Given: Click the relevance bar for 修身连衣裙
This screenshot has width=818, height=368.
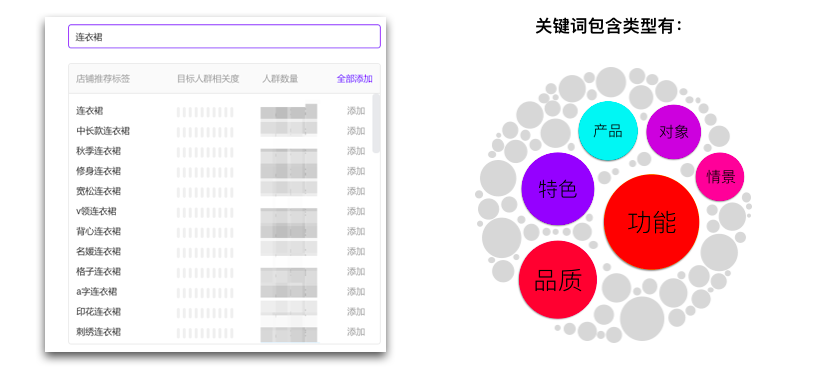Looking at the screenshot, I should (205, 172).
